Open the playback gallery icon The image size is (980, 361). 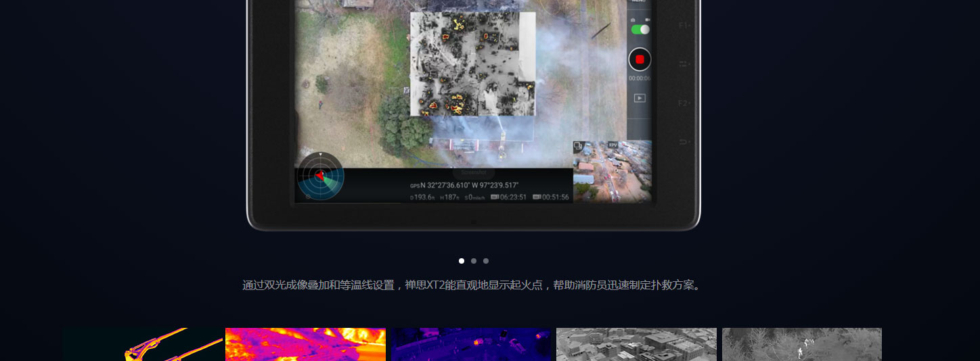[x=640, y=98]
